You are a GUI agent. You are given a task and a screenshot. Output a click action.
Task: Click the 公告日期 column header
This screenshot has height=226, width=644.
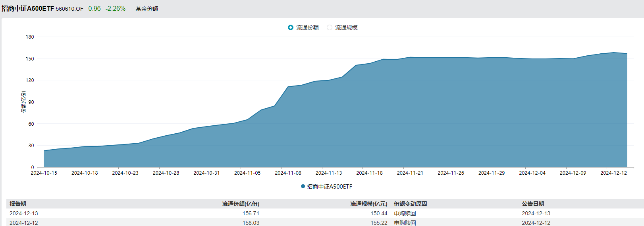(533, 204)
